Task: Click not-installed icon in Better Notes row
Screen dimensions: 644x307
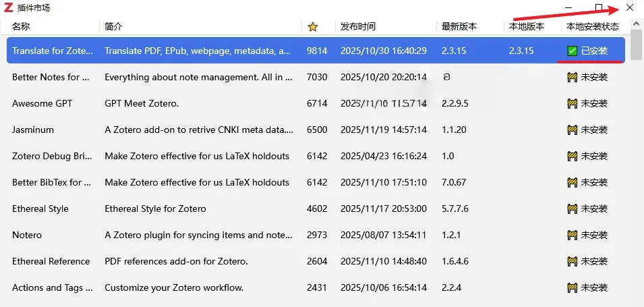Action: tap(572, 78)
